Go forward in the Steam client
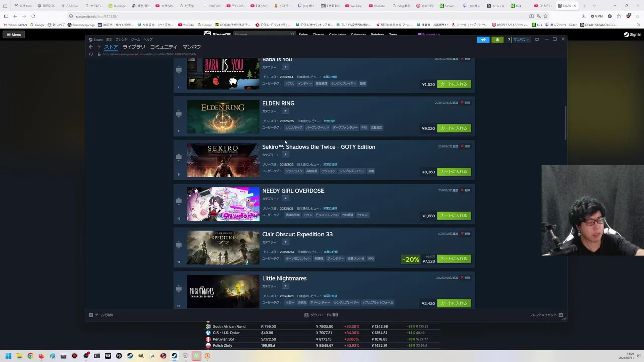Screen dimensions: 644x362 point(98,47)
